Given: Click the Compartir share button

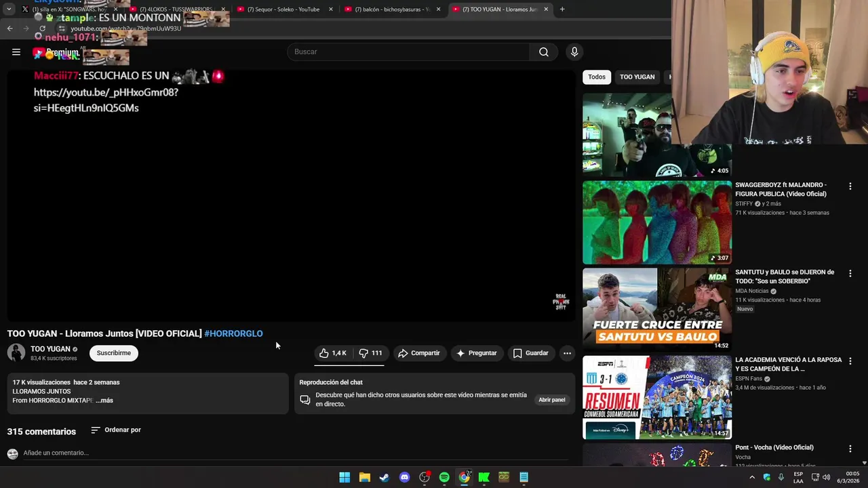Looking at the screenshot, I should (419, 353).
